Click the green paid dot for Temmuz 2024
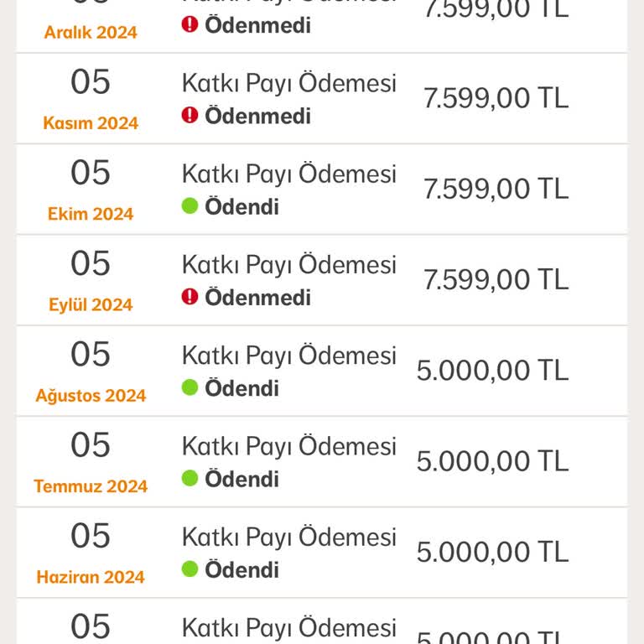Image resolution: width=644 pixels, height=644 pixels. click(x=190, y=479)
